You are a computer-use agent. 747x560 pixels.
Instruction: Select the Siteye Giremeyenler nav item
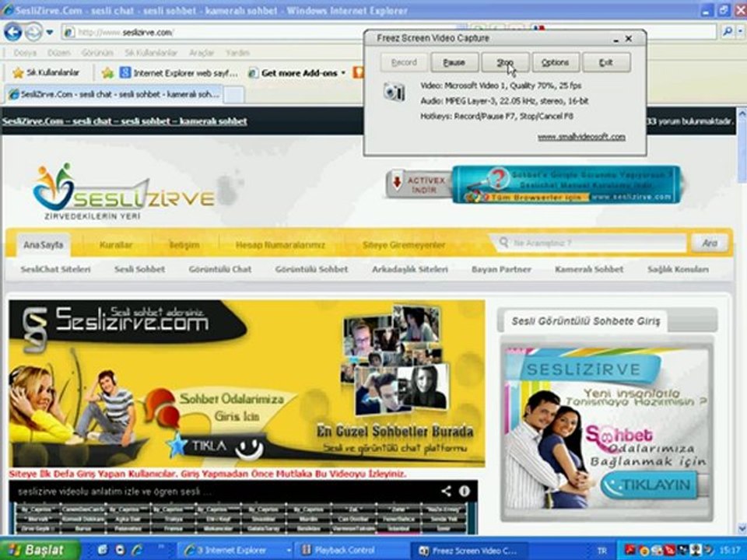click(x=404, y=245)
